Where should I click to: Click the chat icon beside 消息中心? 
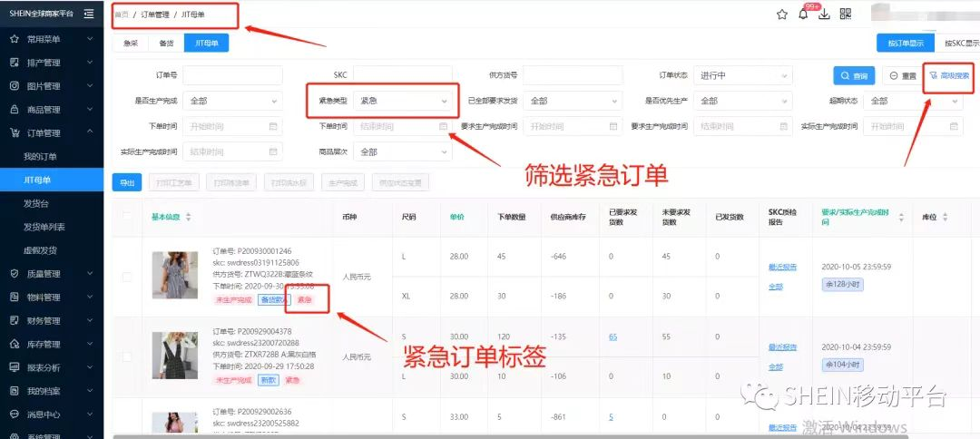[15, 414]
